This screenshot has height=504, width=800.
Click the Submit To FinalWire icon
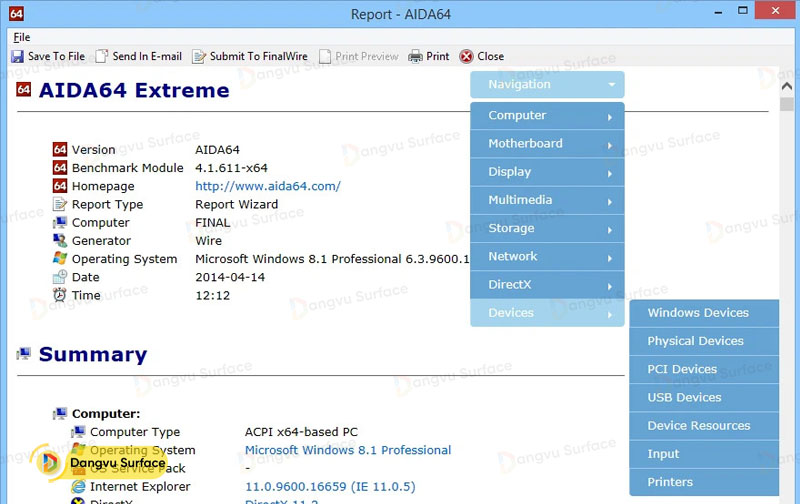[198, 57]
